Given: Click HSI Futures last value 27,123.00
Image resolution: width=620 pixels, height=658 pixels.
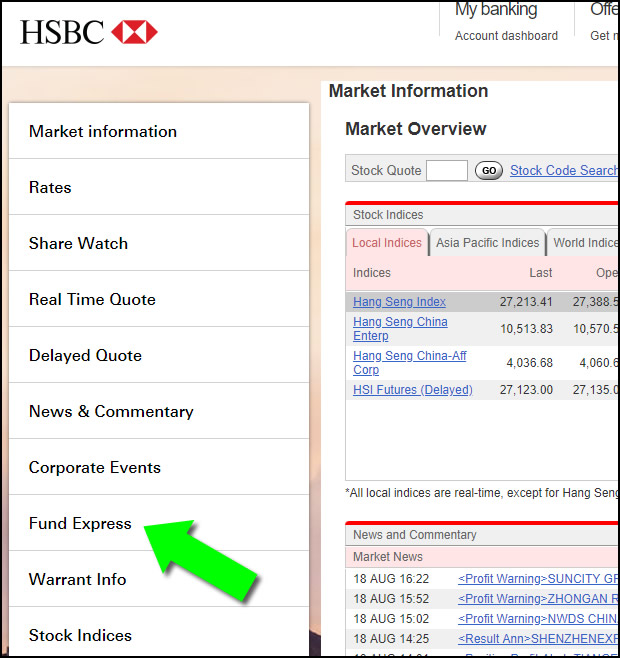Looking at the screenshot, I should pos(526,390).
